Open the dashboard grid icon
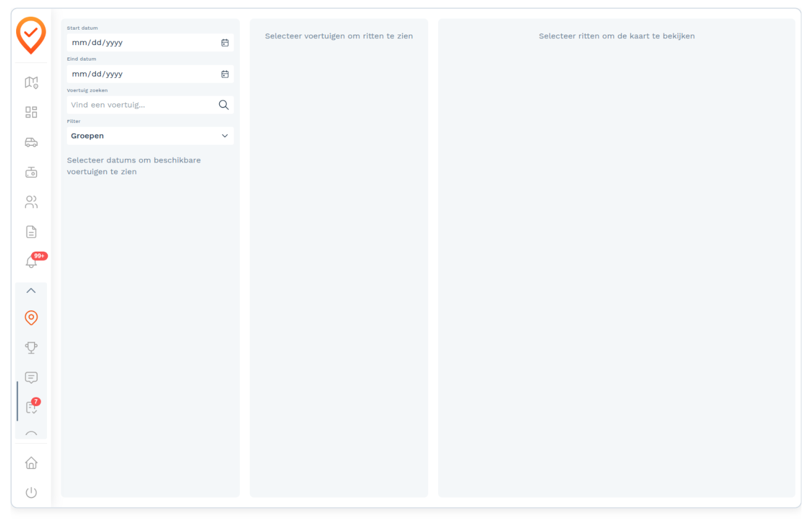The image size is (812, 521). [x=31, y=112]
